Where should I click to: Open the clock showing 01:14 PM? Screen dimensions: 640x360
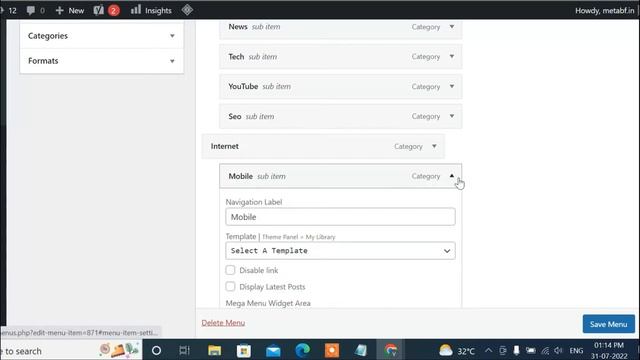[x=609, y=350]
